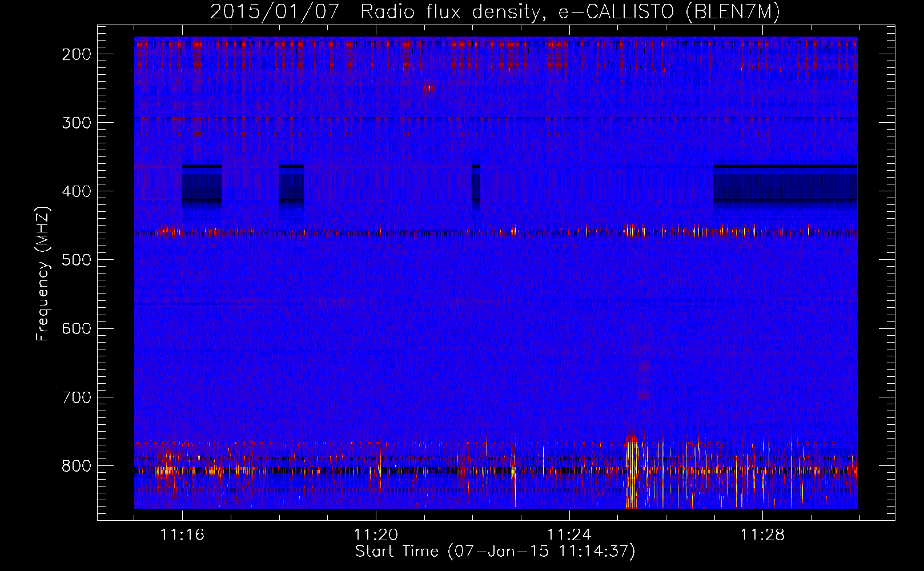Screen dimensions: 924x571
Task: Click the dark block just after 11:16
Action: pos(202,184)
